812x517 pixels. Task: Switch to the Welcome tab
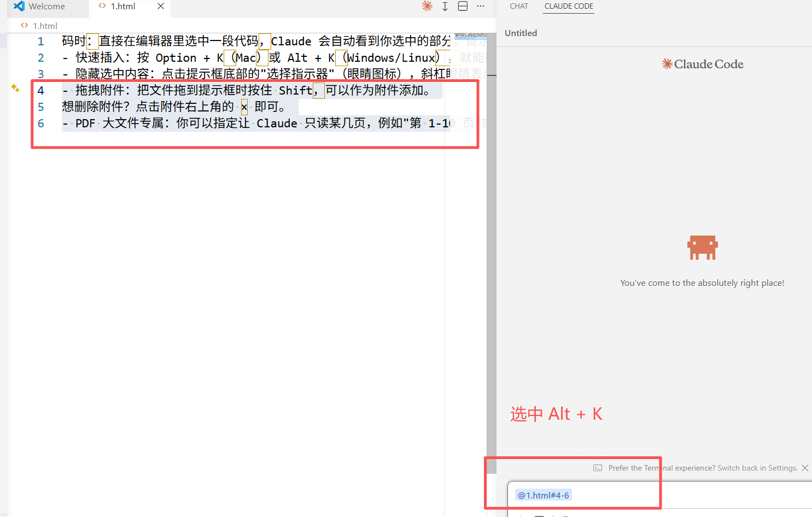47,7
